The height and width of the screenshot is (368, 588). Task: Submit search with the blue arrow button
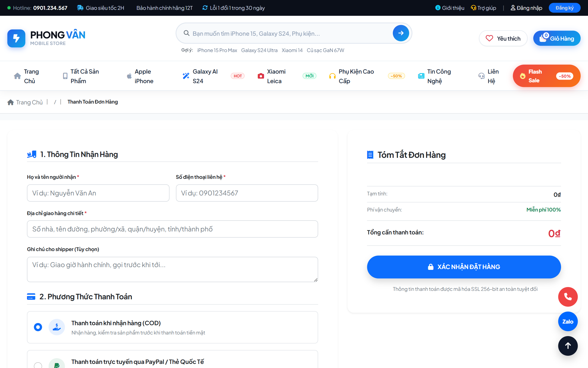401,33
